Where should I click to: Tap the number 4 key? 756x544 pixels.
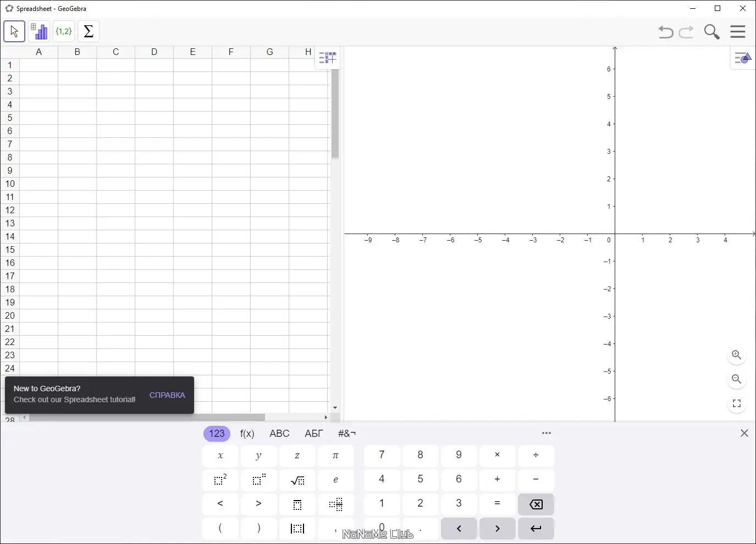[382, 480]
